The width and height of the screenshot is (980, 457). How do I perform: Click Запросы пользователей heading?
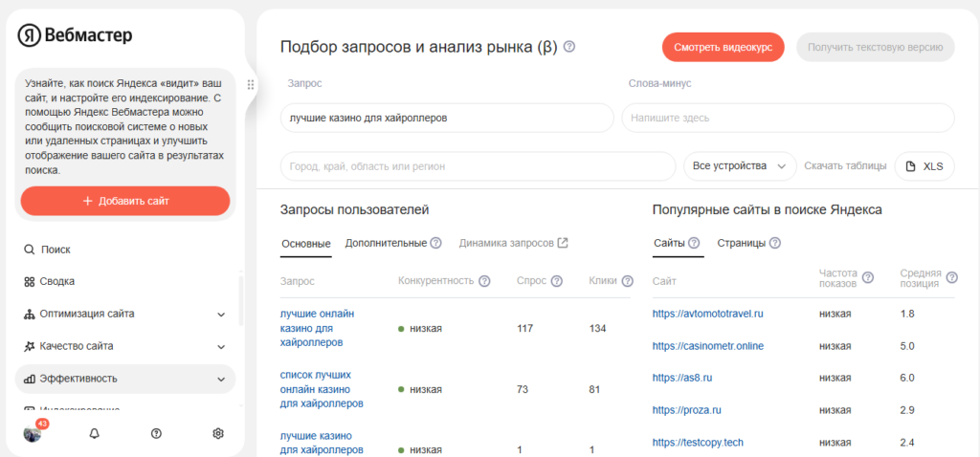pos(355,209)
